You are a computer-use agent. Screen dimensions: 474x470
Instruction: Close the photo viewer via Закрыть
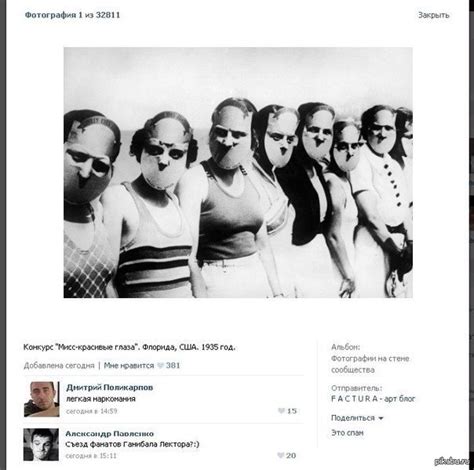click(434, 15)
